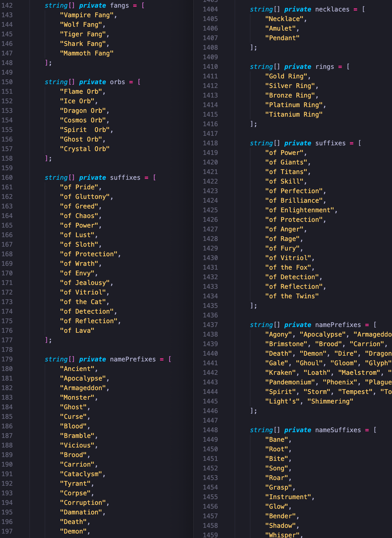Click the "Agony" name prefix
392x538 pixels.
(x=279, y=334)
